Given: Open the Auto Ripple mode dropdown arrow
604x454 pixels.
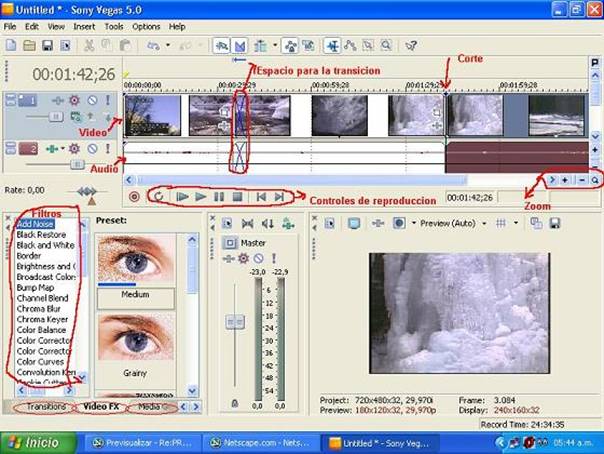Looking at the screenshot, I should tap(275, 45).
